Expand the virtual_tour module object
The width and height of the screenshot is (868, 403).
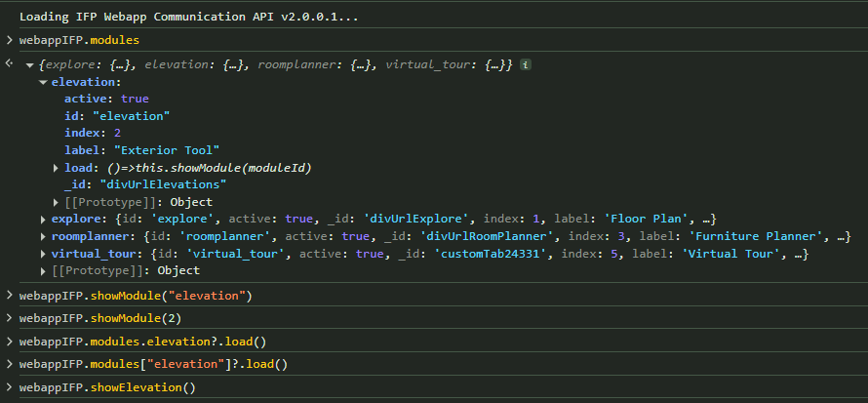(43, 254)
